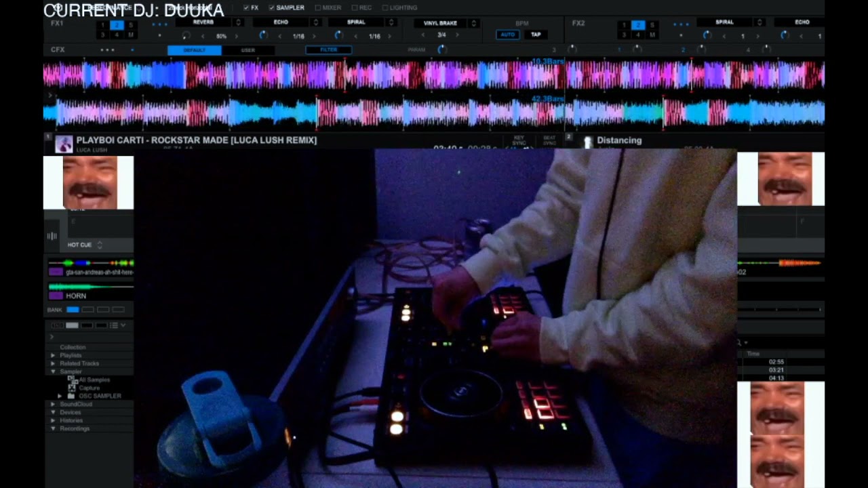
Task: Select second sampler BANK
Action: [x=88, y=310]
